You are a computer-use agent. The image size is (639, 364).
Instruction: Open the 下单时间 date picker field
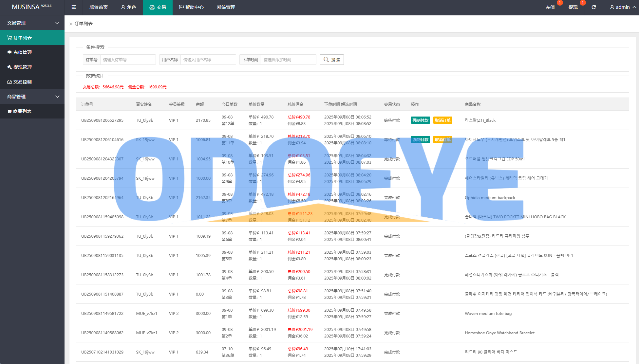coord(288,60)
